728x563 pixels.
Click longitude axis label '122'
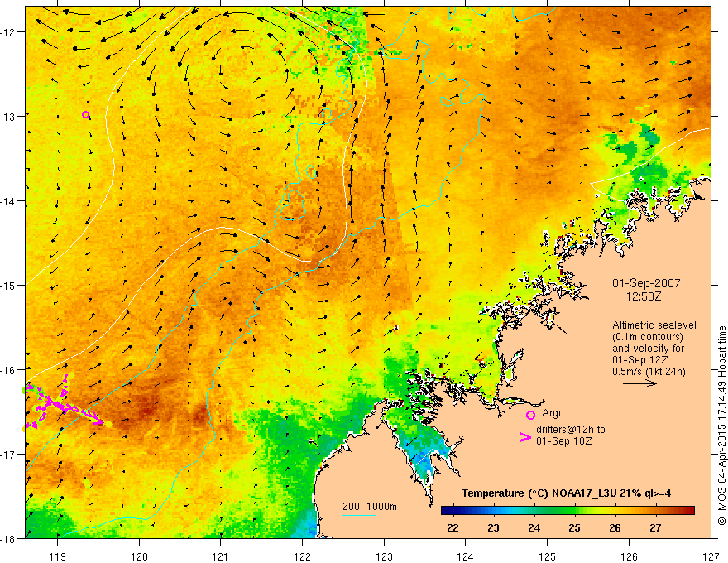[302, 556]
